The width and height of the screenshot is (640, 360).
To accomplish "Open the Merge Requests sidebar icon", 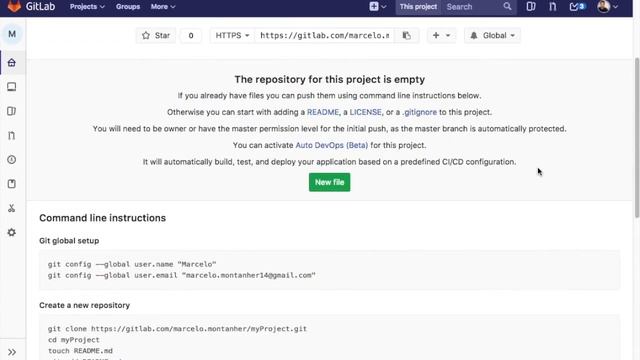I will (12, 136).
